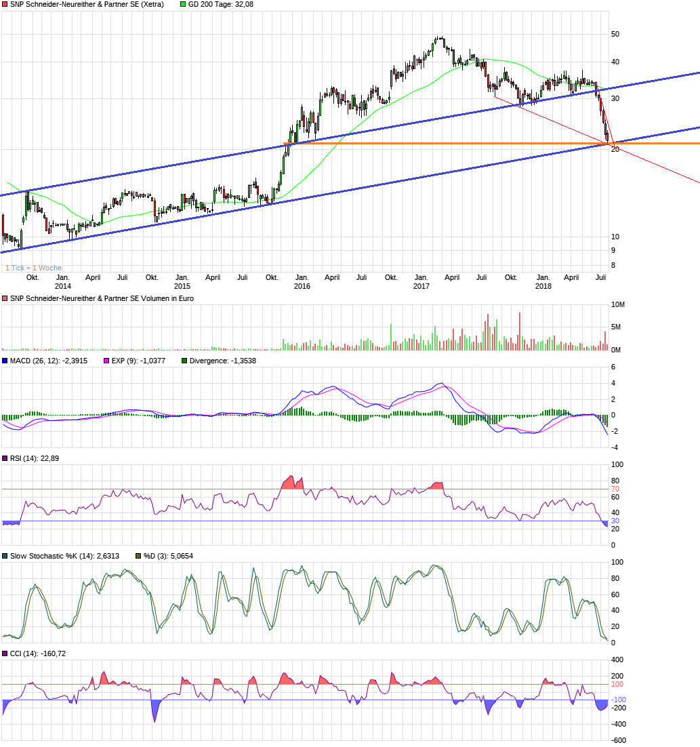Click the red RSI level 70 label
This screenshot has height=747, width=700.
[x=615, y=489]
